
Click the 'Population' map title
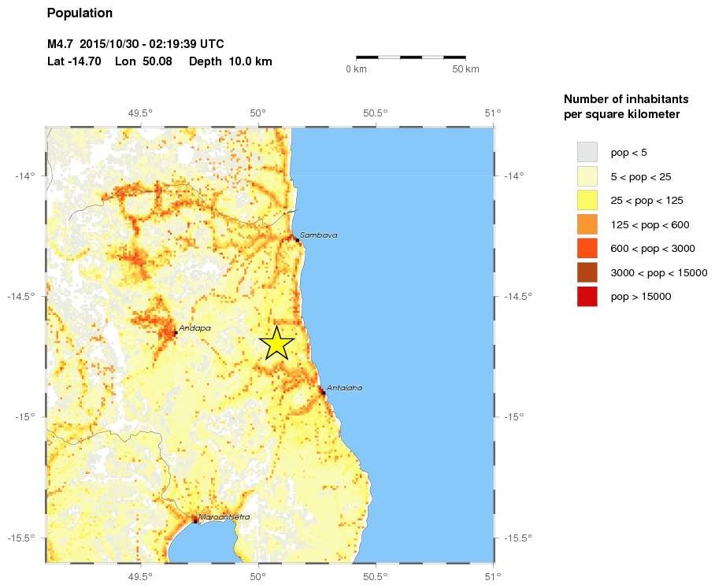[x=80, y=13]
